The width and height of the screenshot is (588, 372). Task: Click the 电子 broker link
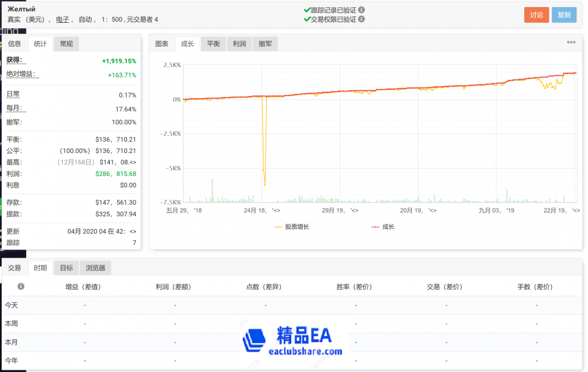(62, 20)
